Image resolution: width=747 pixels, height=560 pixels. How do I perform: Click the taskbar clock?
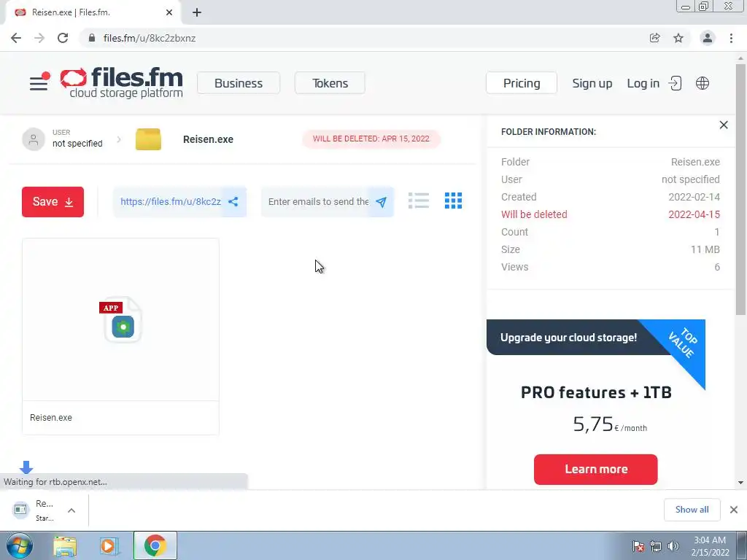(x=710, y=546)
